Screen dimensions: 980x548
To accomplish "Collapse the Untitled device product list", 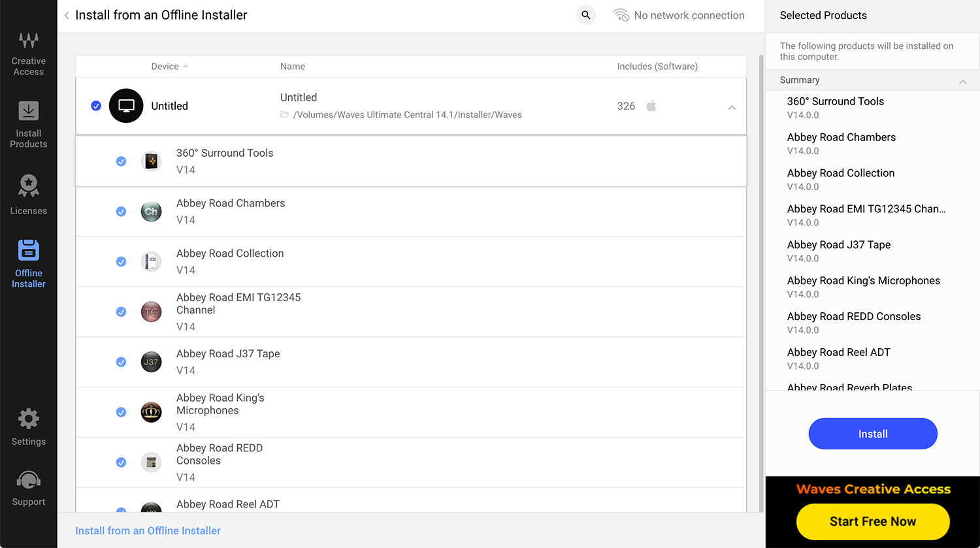I will 732,107.
